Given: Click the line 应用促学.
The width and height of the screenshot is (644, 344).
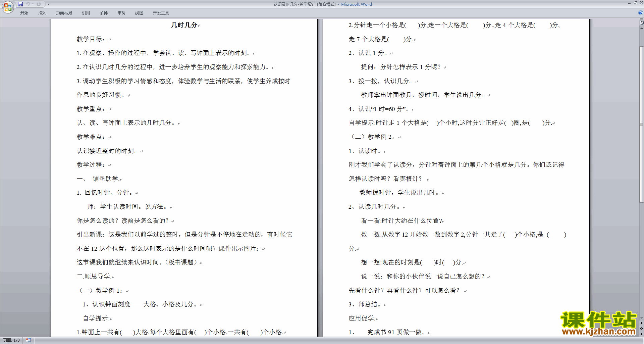Looking at the screenshot, I should point(362,318).
